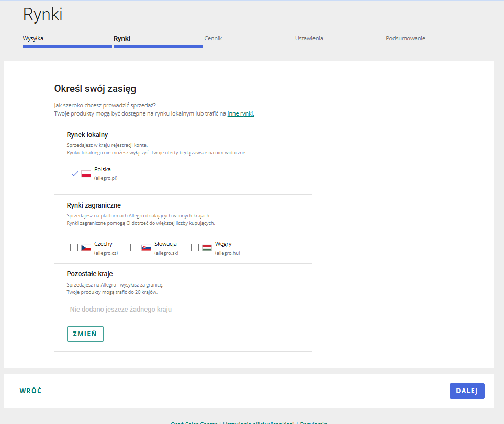Screen dimensions: 504x424
Task: Switch to the Ustawienia step tab
Action: pos(309,38)
